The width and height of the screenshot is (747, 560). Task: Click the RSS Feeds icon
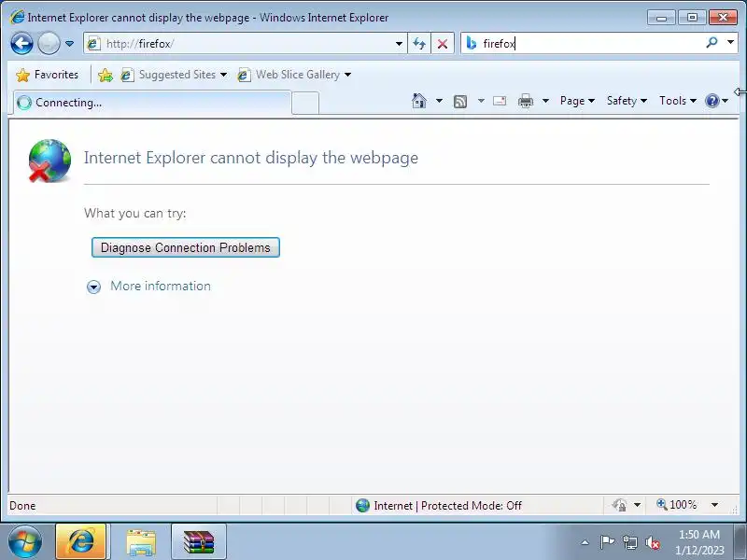pos(460,101)
